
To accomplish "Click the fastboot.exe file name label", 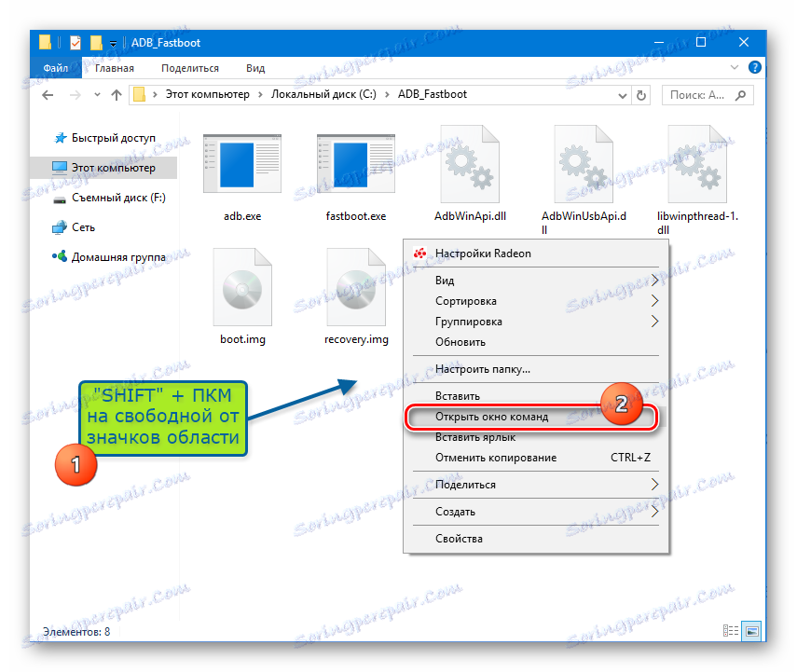I will (356, 216).
